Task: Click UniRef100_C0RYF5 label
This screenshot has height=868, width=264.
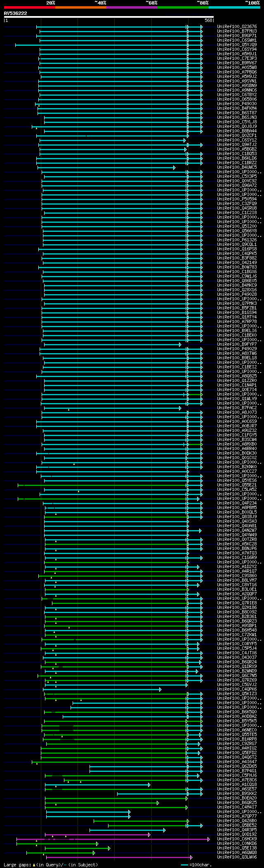Action: [237, 644]
